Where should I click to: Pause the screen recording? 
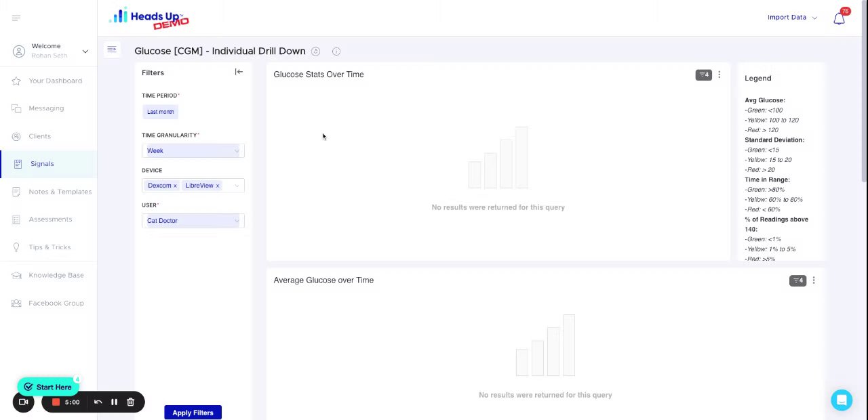click(x=114, y=402)
